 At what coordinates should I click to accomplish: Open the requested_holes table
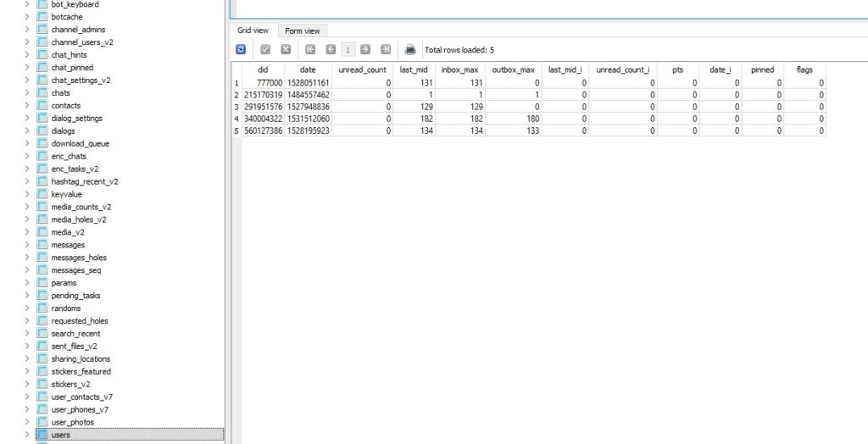pyautogui.click(x=80, y=320)
